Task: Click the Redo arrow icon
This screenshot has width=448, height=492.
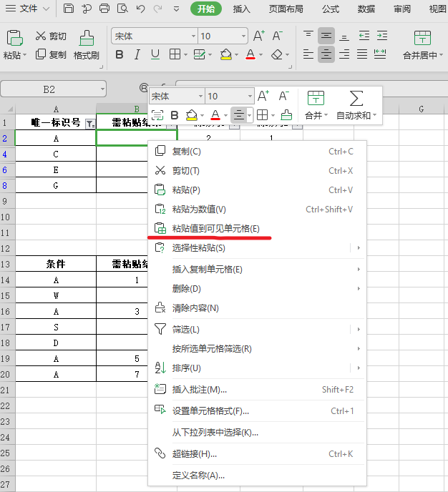Action: (157, 9)
